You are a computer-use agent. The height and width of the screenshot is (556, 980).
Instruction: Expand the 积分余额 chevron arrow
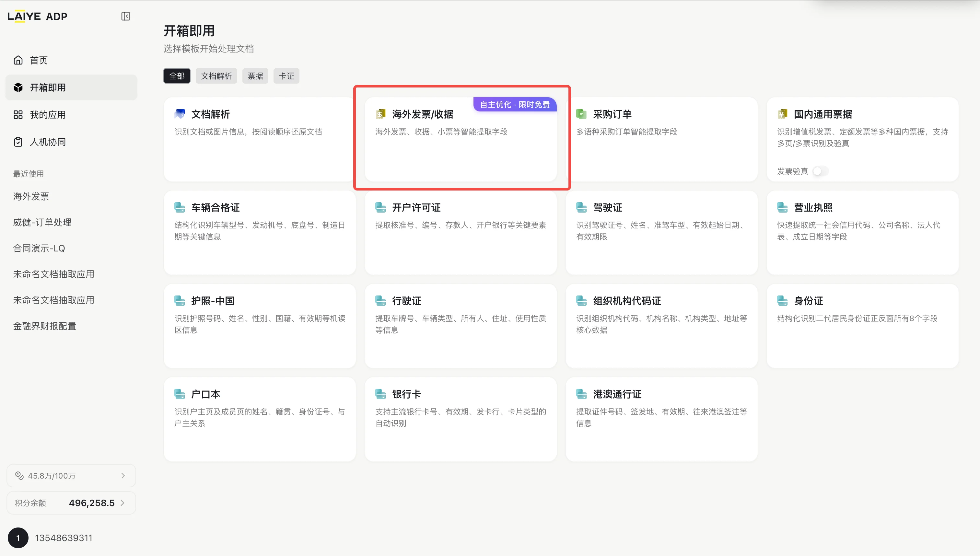coord(122,503)
